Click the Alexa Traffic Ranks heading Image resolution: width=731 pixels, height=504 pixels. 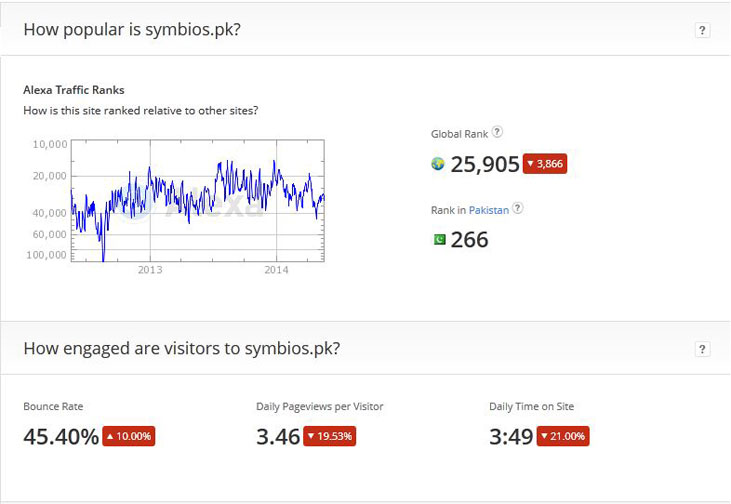(x=74, y=90)
